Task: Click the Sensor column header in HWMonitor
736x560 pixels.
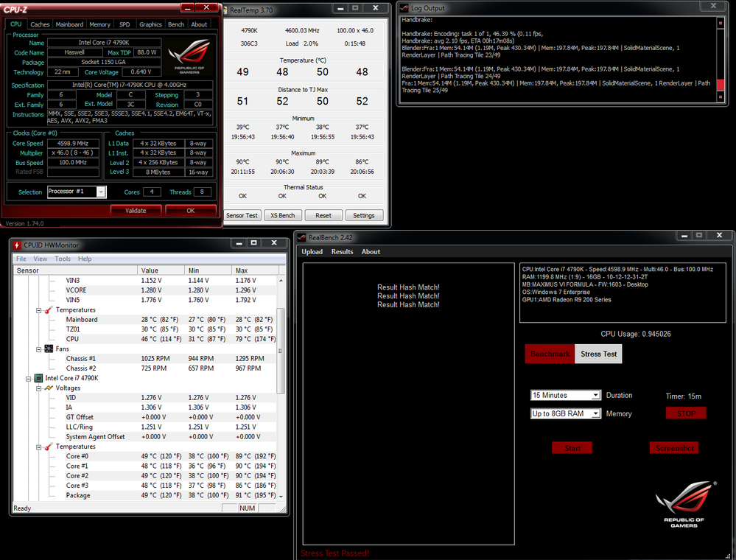Action: [75, 270]
